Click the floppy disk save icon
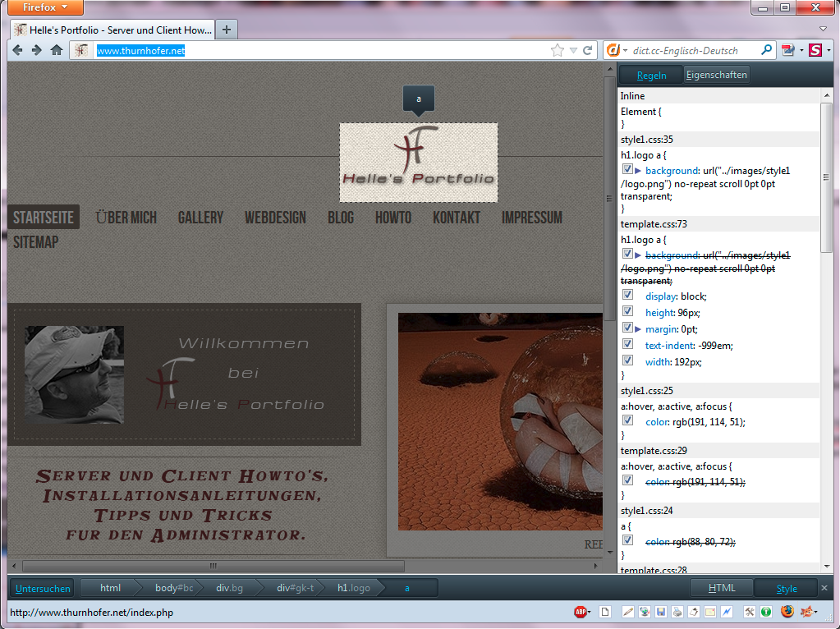This screenshot has width=840, height=629. click(661, 612)
